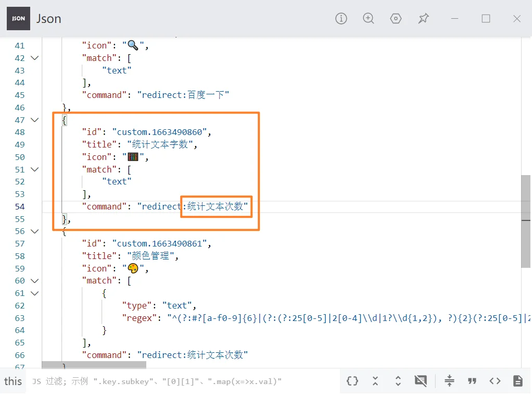The width and height of the screenshot is (532, 395).
Task: Click the curly braces format icon
Action: point(352,381)
